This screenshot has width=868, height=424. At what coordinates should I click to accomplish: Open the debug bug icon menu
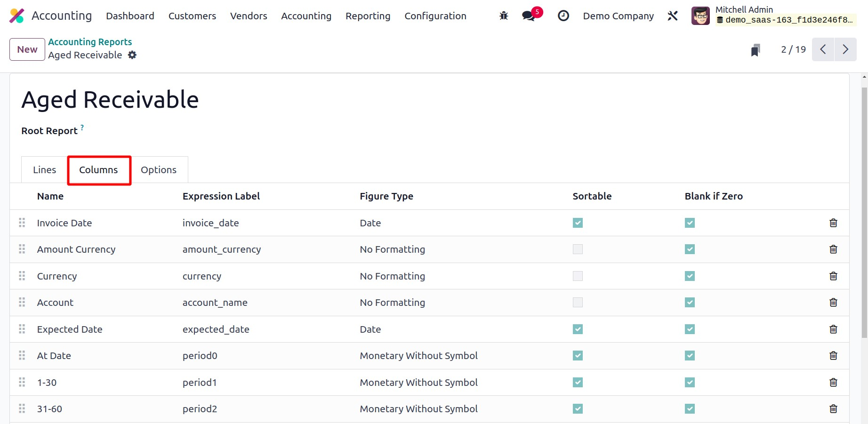pos(504,16)
